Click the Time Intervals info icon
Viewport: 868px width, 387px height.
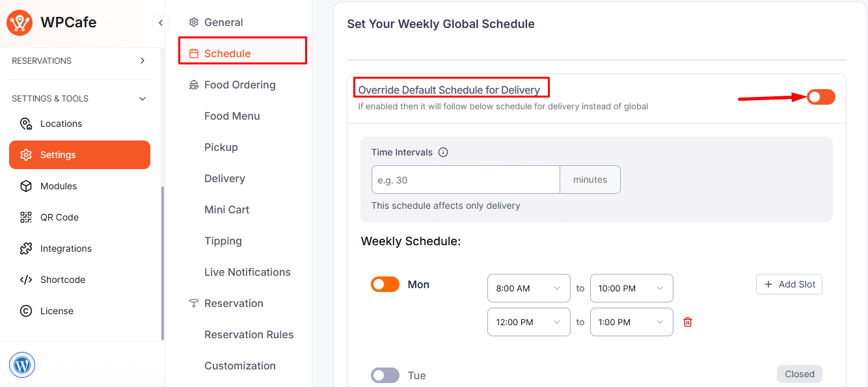point(443,152)
